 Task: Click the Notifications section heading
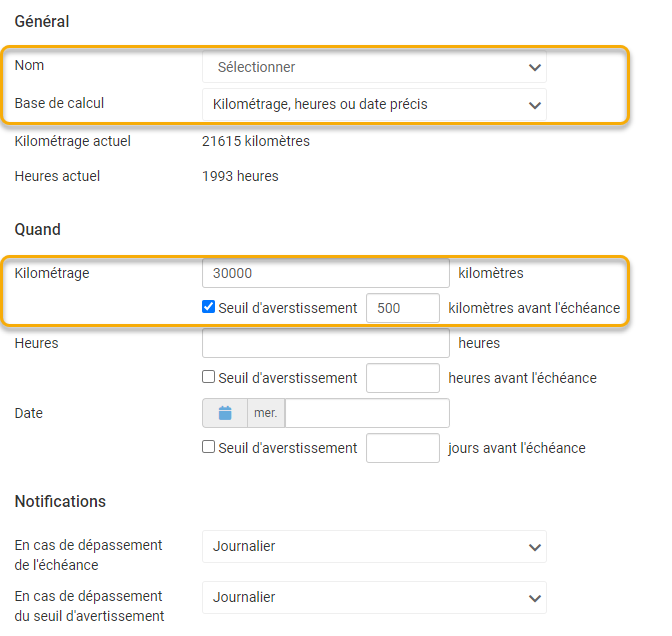pos(60,501)
